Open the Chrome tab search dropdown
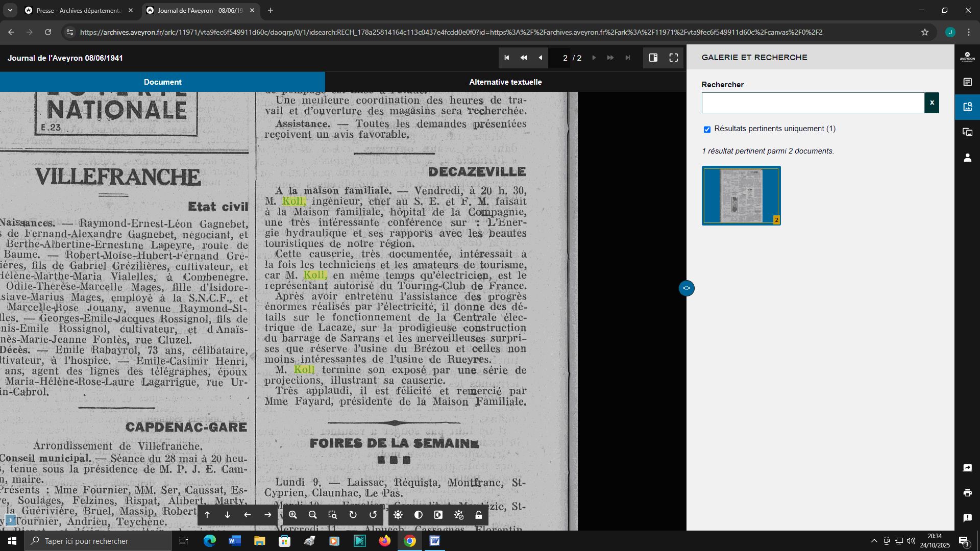The width and height of the screenshot is (980, 551). tap(10, 10)
